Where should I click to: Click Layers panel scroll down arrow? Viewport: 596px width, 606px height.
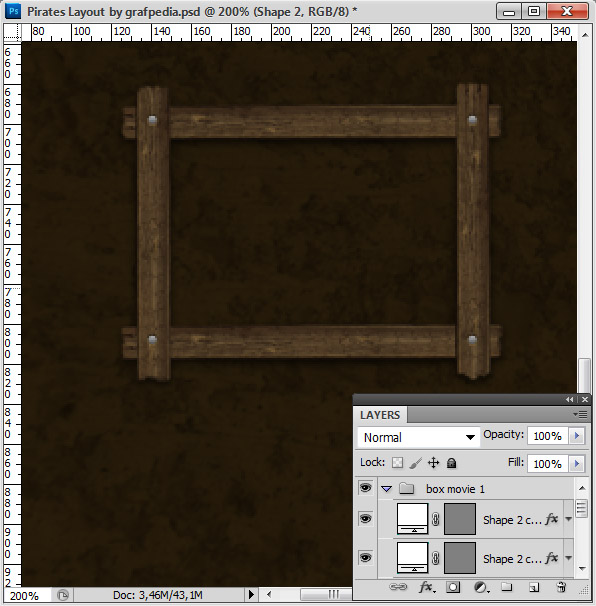582,569
